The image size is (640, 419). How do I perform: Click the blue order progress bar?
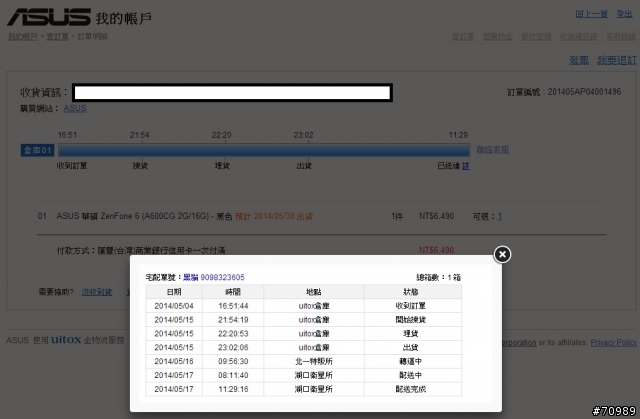click(264, 150)
